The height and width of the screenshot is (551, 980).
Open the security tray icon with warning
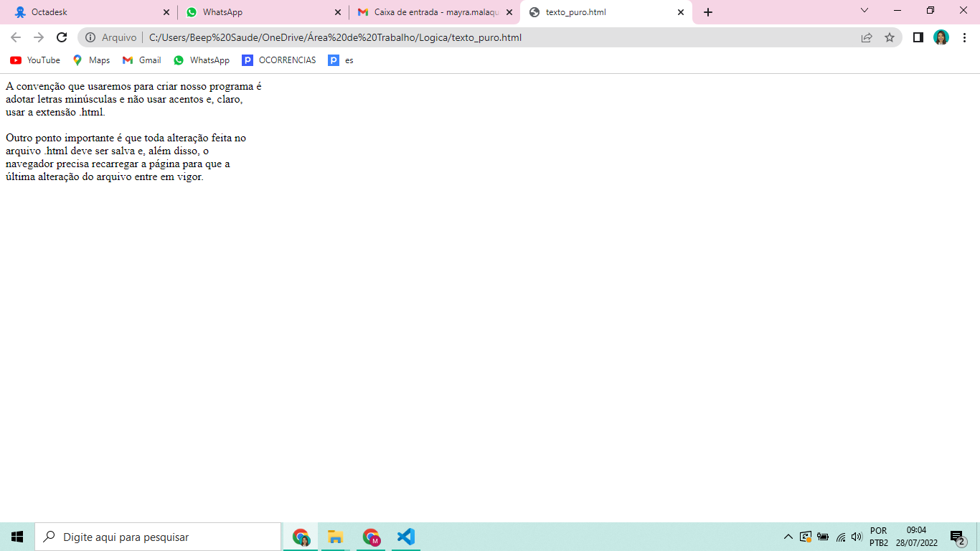coord(806,537)
